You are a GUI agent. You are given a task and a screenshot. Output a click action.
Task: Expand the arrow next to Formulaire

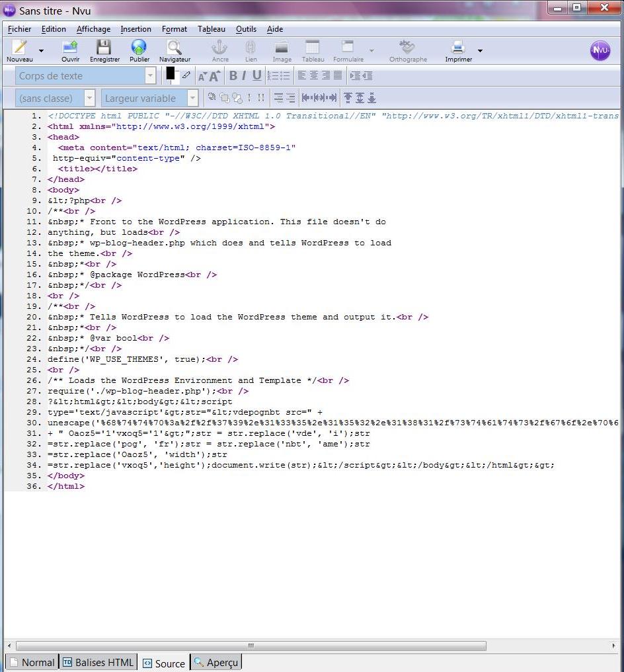tap(371, 50)
